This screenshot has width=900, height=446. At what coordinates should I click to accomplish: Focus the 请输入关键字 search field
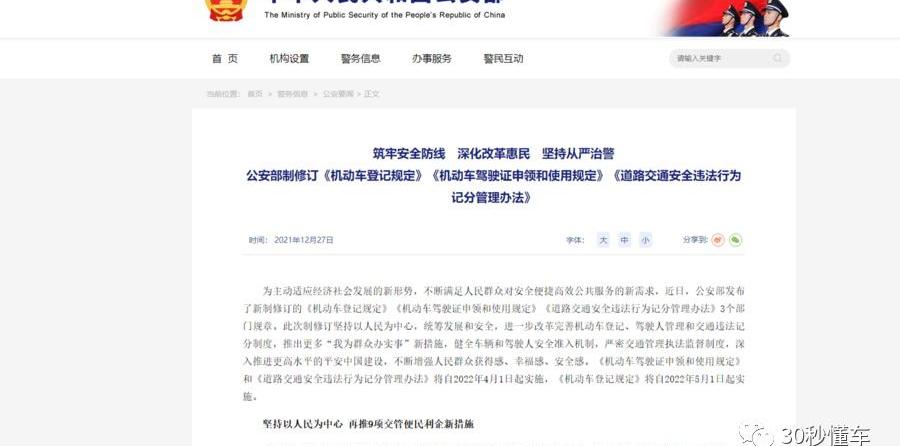721,58
